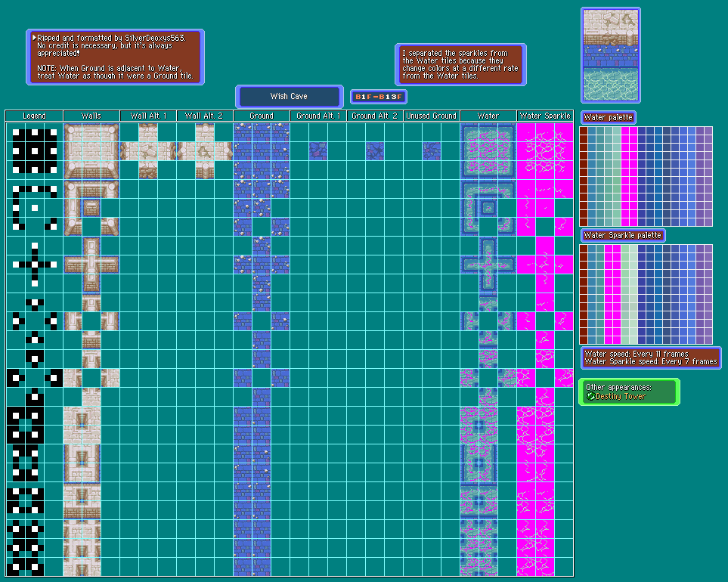Pick the top brown swatch in the Water Sparkle palette
The image size is (728, 582).
[x=584, y=249]
